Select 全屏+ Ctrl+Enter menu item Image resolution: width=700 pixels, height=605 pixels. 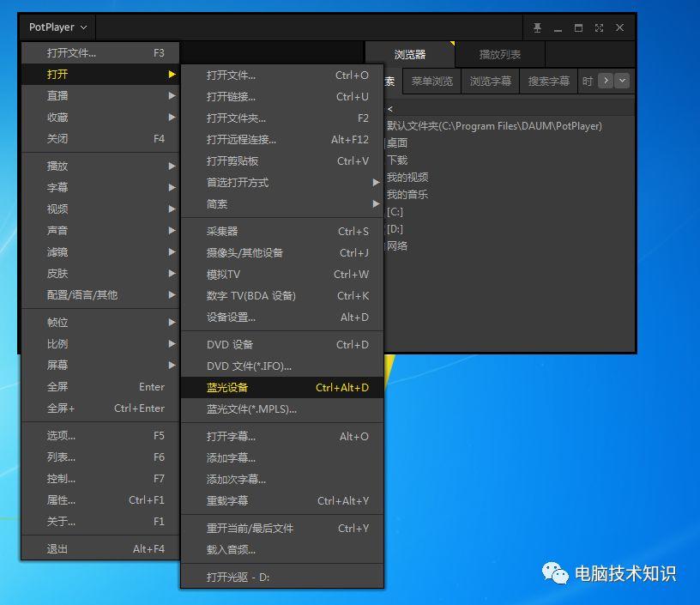tap(100, 408)
